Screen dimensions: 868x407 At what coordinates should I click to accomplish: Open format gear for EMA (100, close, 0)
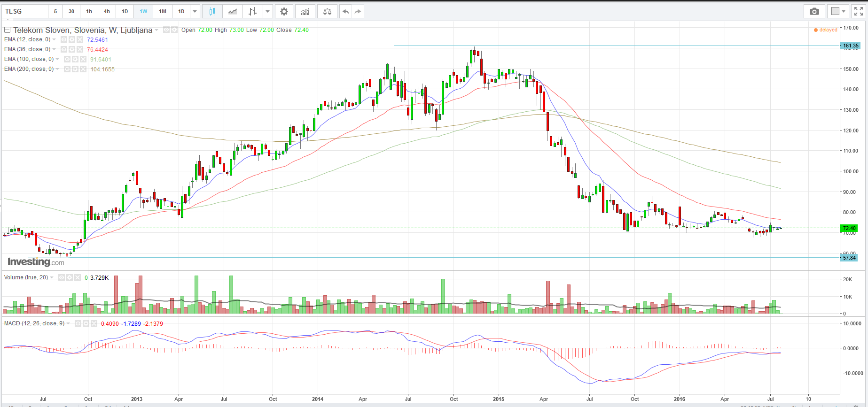75,59
